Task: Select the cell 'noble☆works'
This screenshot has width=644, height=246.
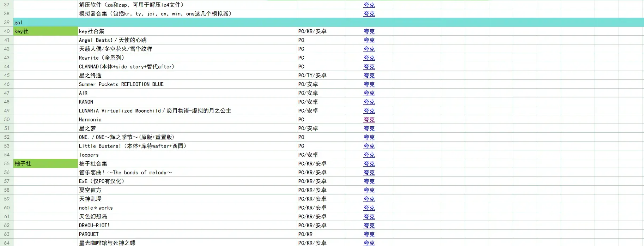Action: coord(187,208)
